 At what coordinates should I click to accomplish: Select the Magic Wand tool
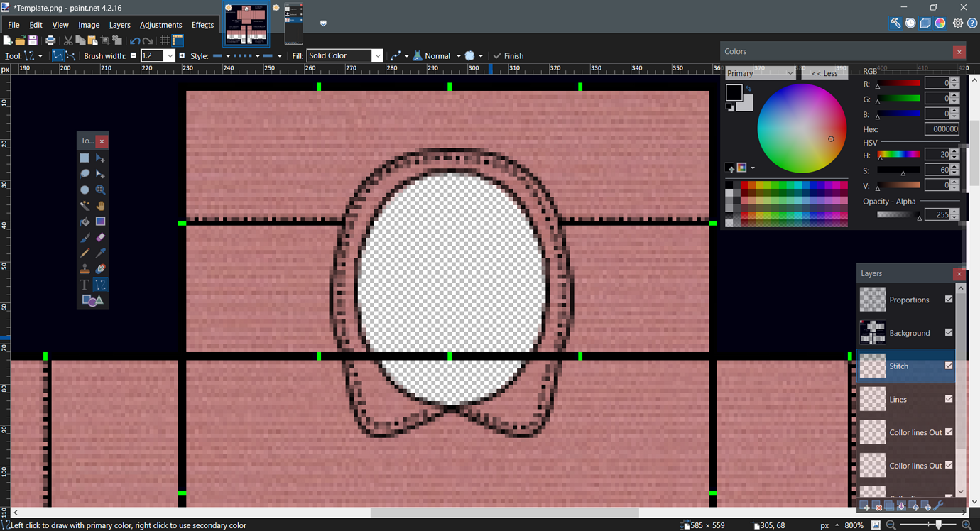click(85, 206)
